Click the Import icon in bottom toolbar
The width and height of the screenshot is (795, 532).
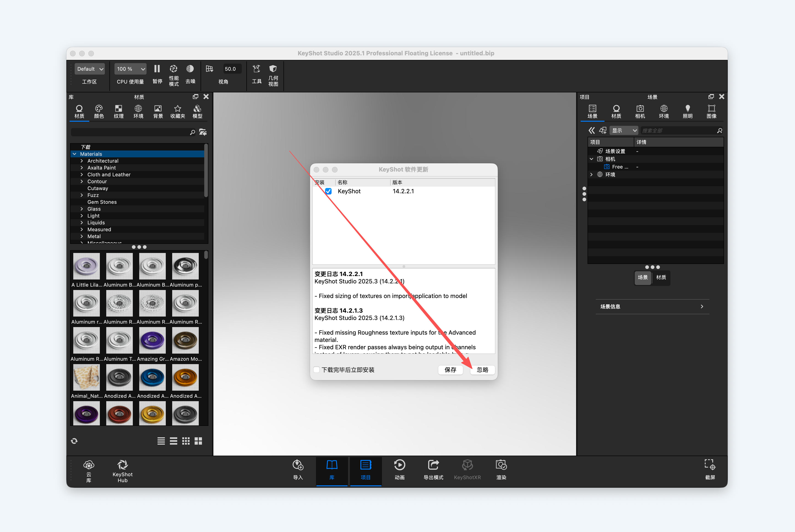tap(298, 465)
